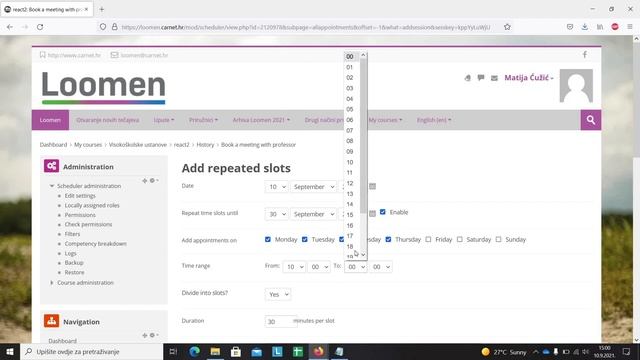The image size is (640, 360).
Task: Launch Microsoft Edge from taskbar
Action: pos(194,351)
